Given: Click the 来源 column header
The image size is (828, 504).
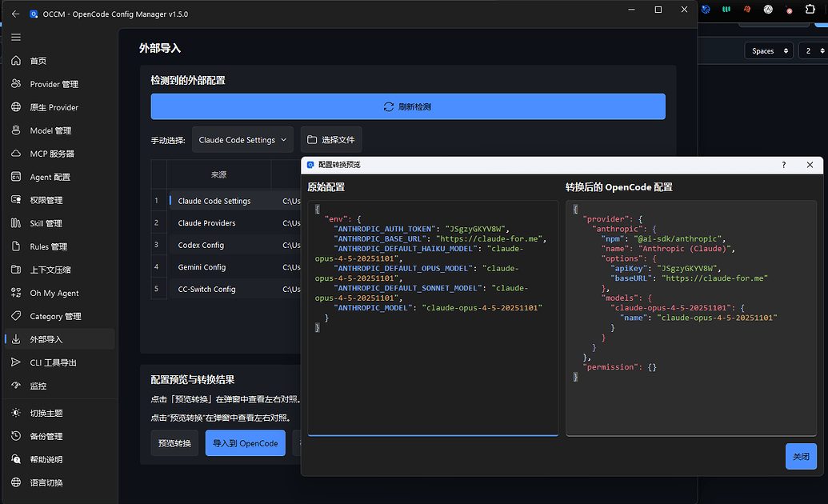Looking at the screenshot, I should click(x=218, y=175).
